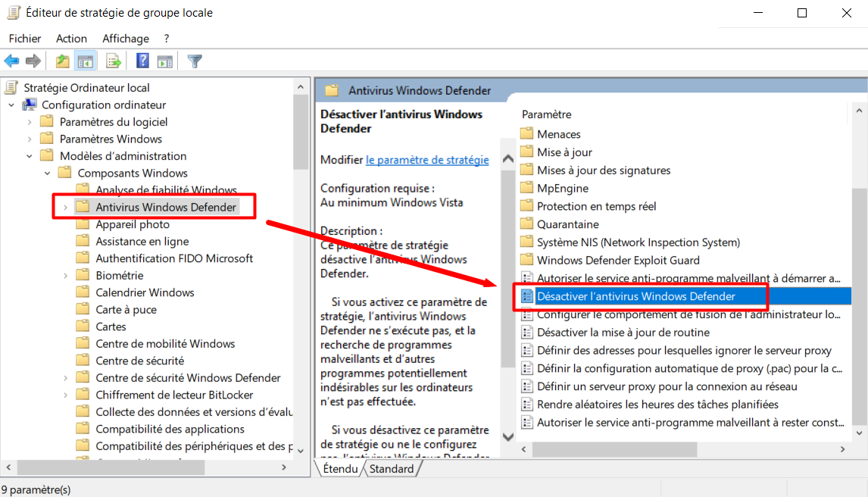Click the Back arrow toolbar icon
Screen dimensions: 868x497
click(x=11, y=61)
